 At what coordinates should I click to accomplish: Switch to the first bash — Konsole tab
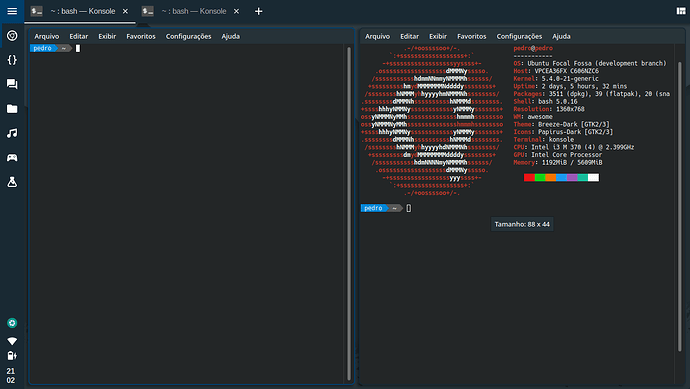(x=83, y=11)
